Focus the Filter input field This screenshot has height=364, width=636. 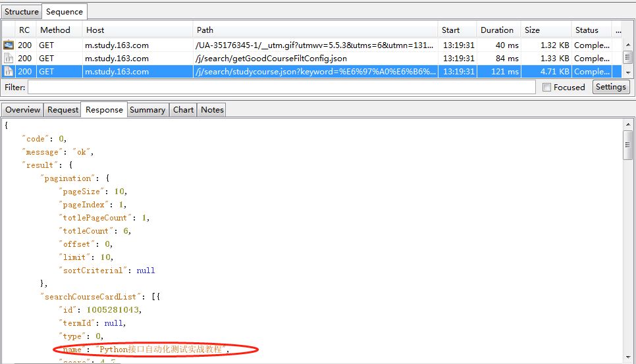tap(282, 87)
